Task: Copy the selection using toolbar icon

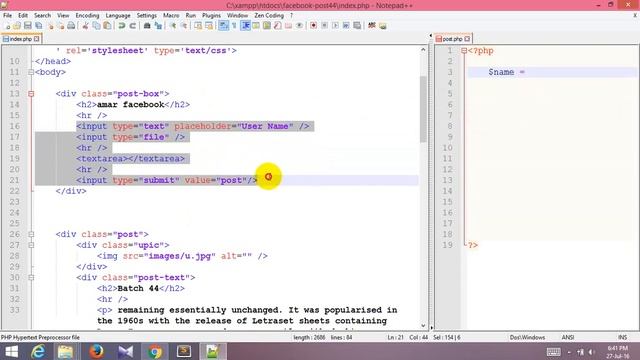Action: 96,26
